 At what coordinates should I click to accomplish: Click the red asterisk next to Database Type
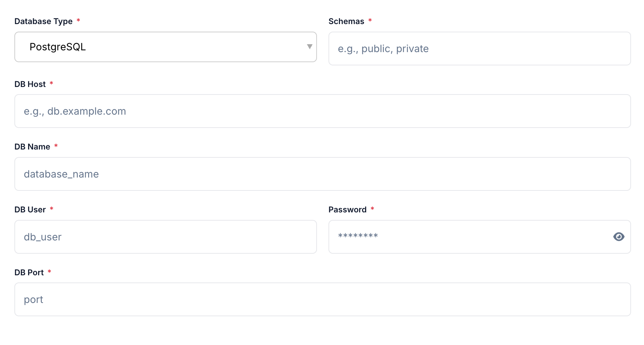(78, 21)
